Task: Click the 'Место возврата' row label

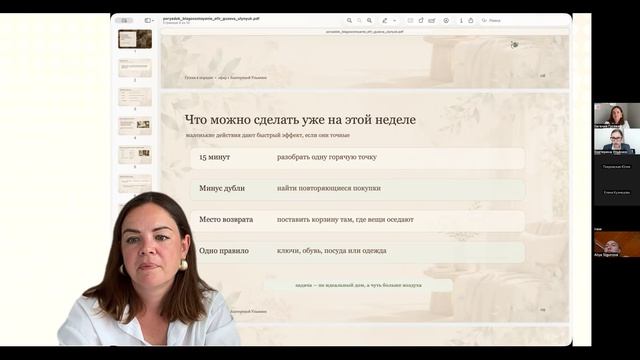Action: coord(226,219)
